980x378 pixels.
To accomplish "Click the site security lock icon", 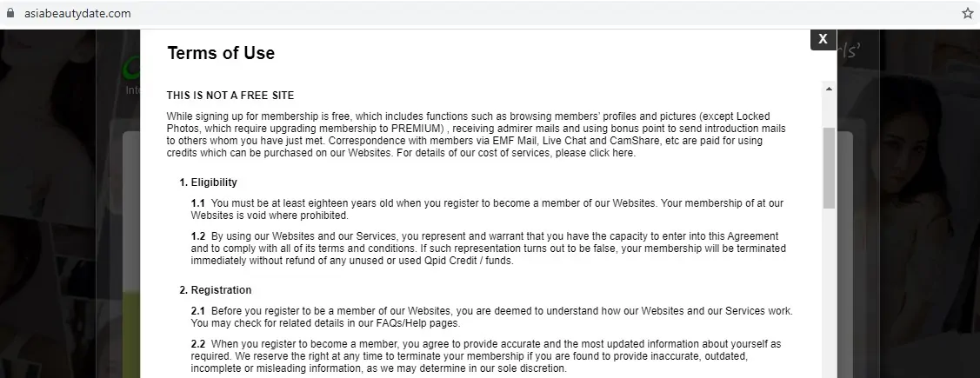I will [x=10, y=13].
